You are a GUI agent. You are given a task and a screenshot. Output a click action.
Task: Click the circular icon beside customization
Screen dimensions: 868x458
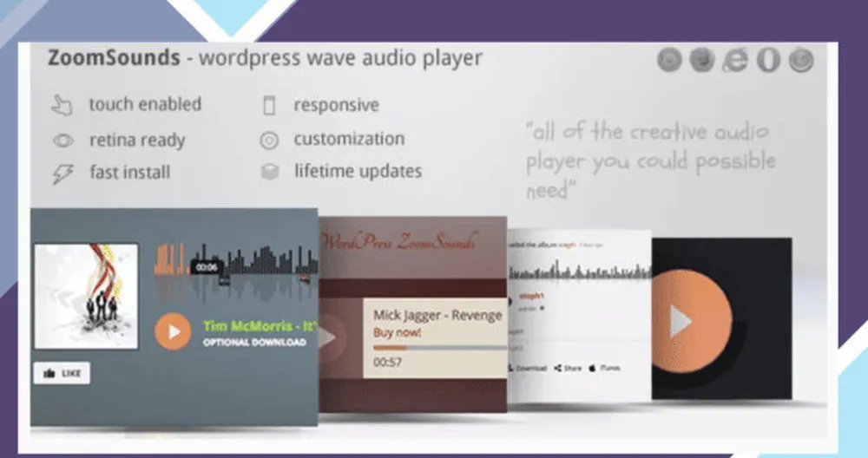[269, 140]
